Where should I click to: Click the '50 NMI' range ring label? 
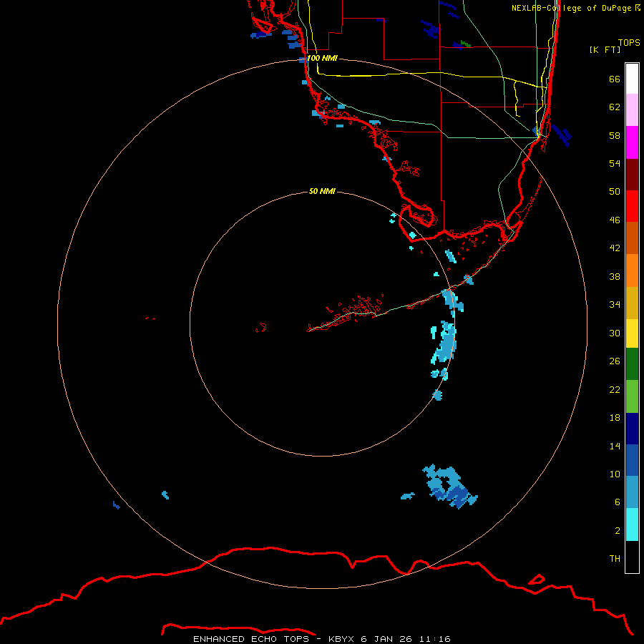point(322,191)
